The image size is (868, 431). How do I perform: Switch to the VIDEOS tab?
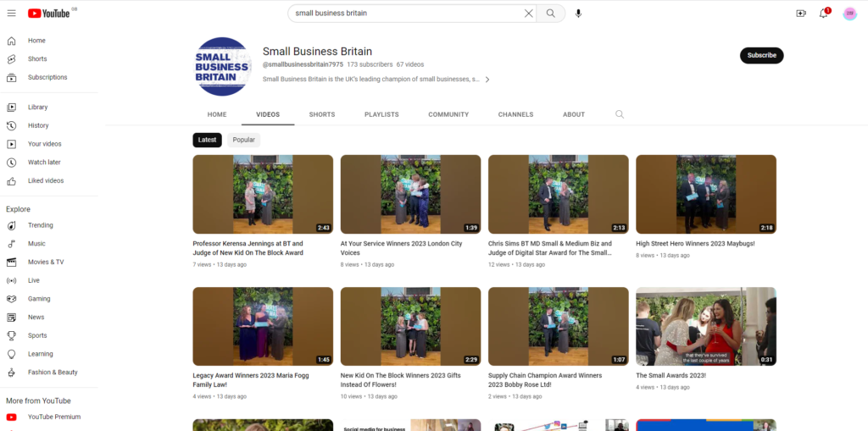coord(268,114)
